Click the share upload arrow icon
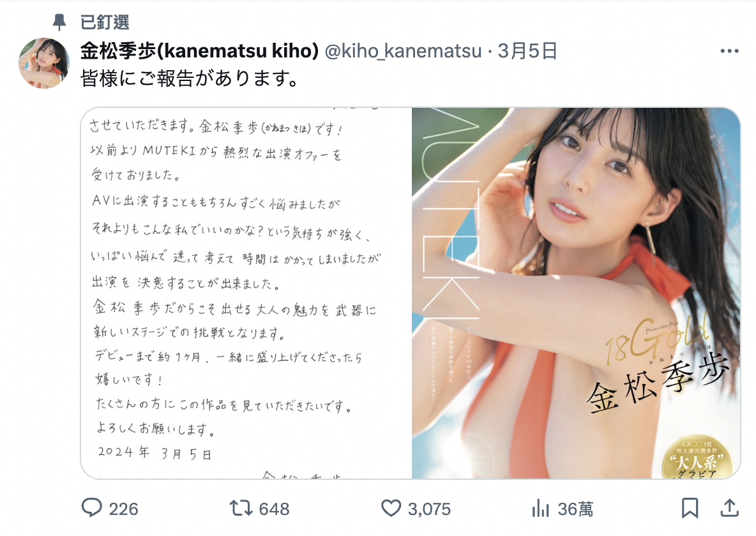The width and height of the screenshot is (756, 536). point(729,507)
